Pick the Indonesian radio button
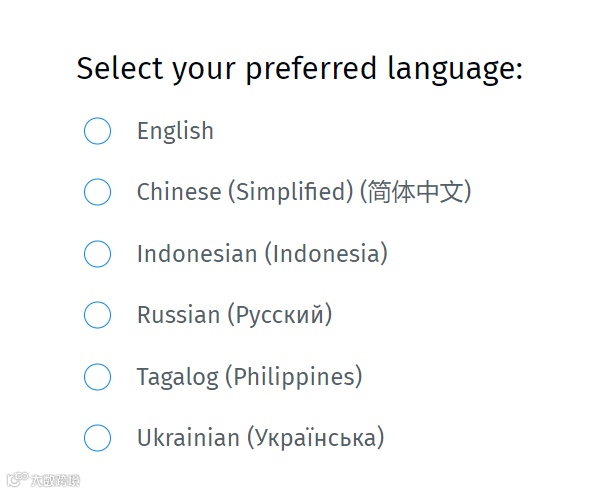Viewport: 601px width, 493px height. (97, 254)
